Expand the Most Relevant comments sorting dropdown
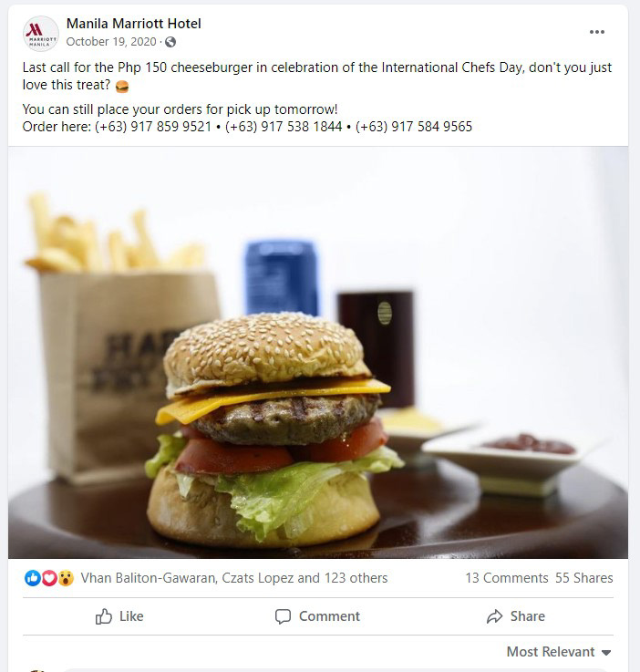This screenshot has height=672, width=640. 559,652
